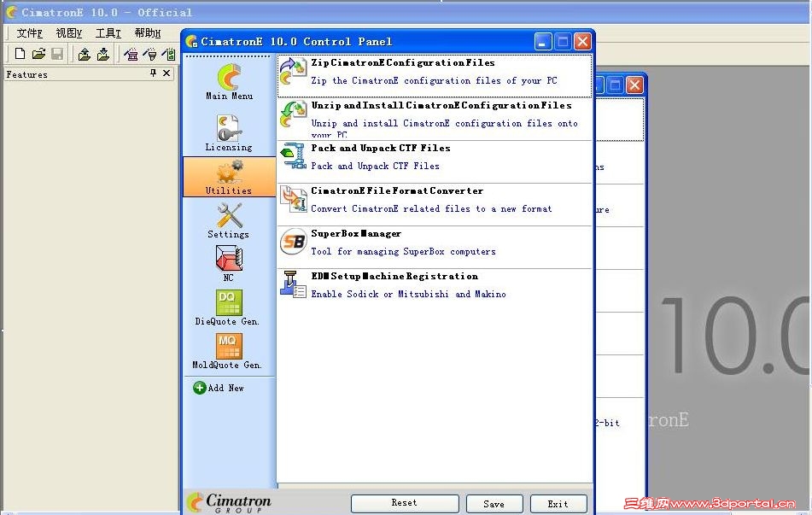Open the Settings section
The width and height of the screenshot is (812, 515).
(228, 220)
